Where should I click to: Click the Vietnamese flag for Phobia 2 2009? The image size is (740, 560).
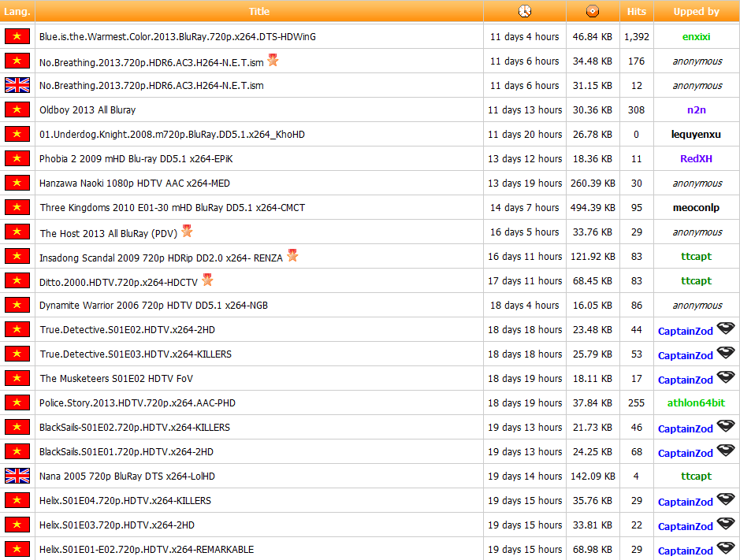pos(17,158)
